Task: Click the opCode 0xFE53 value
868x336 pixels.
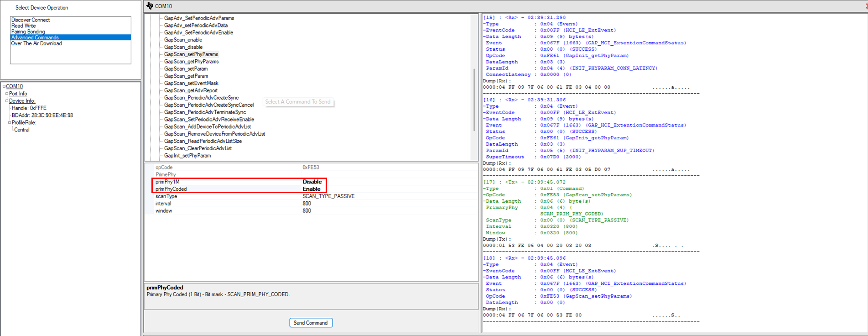Action: tap(311, 168)
